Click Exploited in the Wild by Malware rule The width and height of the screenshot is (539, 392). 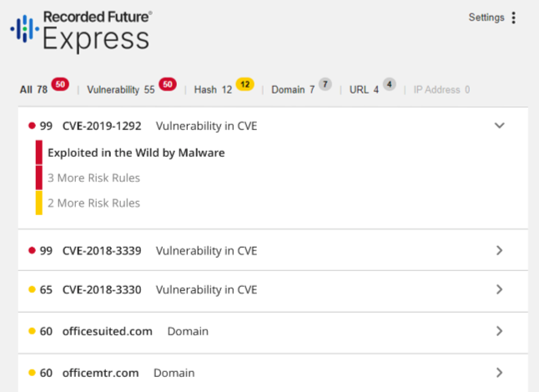coord(136,153)
